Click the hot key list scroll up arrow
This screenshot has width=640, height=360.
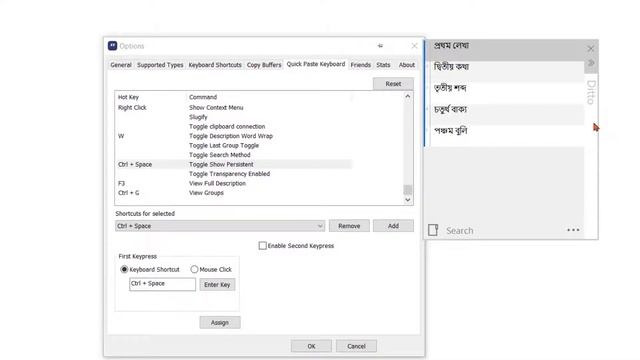408,96
